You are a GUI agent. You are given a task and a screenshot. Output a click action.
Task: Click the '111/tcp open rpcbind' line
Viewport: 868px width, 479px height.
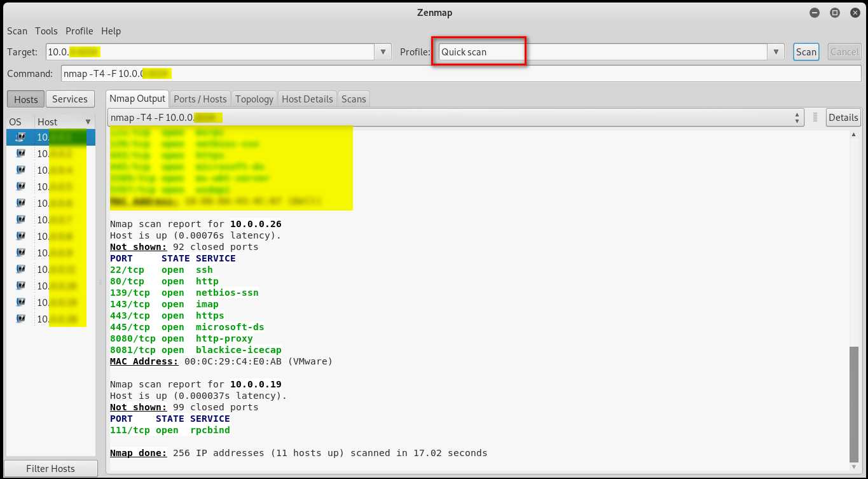[x=170, y=430]
